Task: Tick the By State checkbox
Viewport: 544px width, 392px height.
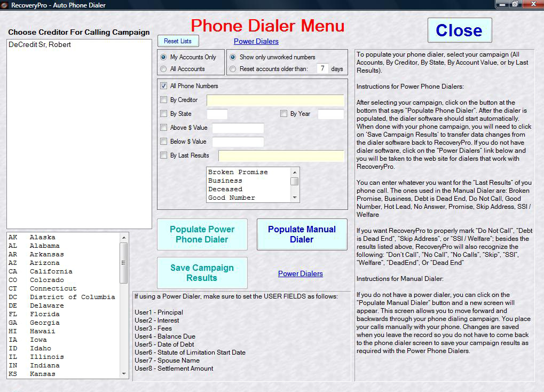Action: [x=163, y=114]
